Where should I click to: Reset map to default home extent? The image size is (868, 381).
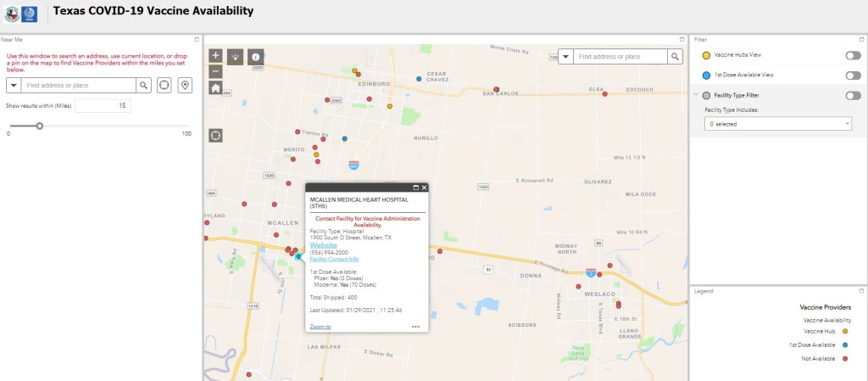tap(215, 87)
